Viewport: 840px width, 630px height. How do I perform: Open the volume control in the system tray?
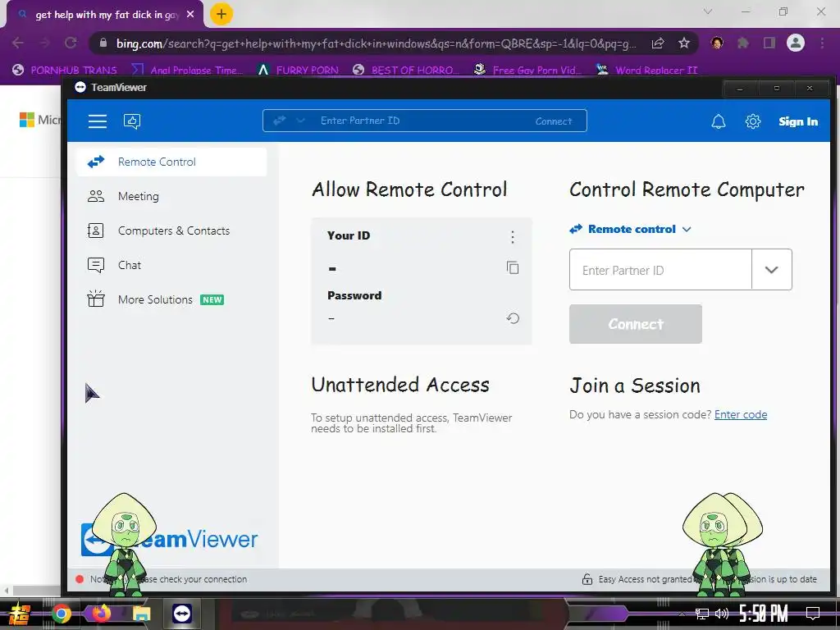click(x=722, y=614)
